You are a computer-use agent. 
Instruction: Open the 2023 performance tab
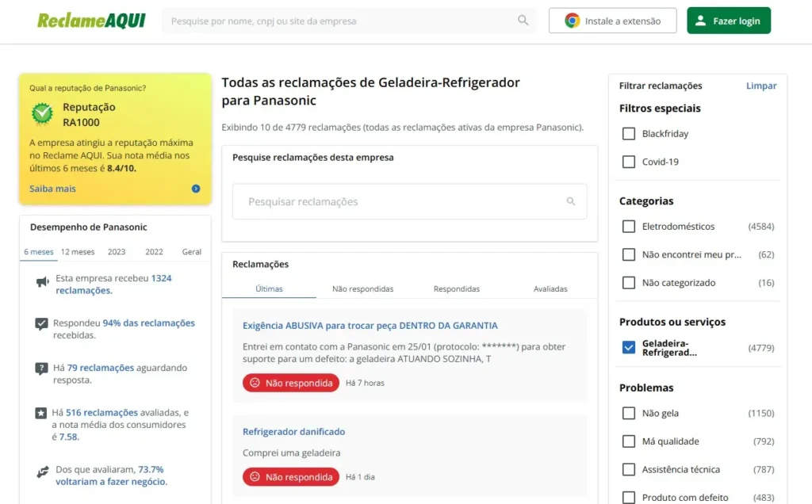(x=117, y=252)
